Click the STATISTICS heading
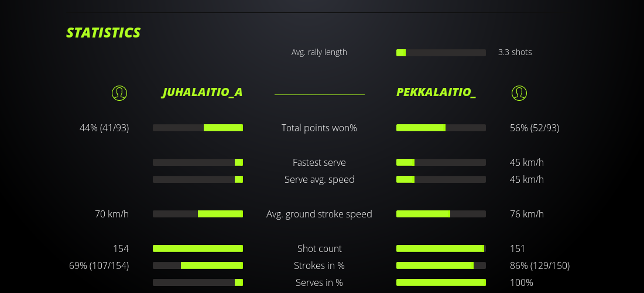The width and height of the screenshot is (644, 293). [x=104, y=33]
